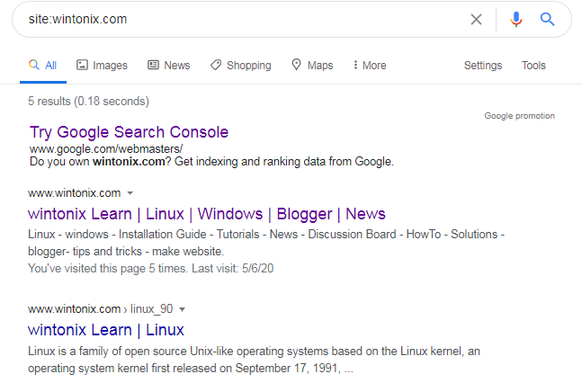Start voice search with the microphone icon
This screenshot has height=392, width=582.
pos(516,19)
